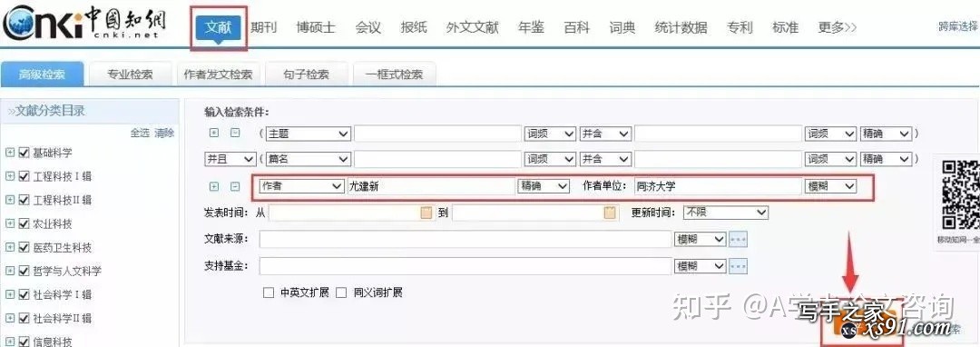Remove a condition row beside 主题
Image resolution: width=980 pixels, height=347 pixels.
[235, 134]
